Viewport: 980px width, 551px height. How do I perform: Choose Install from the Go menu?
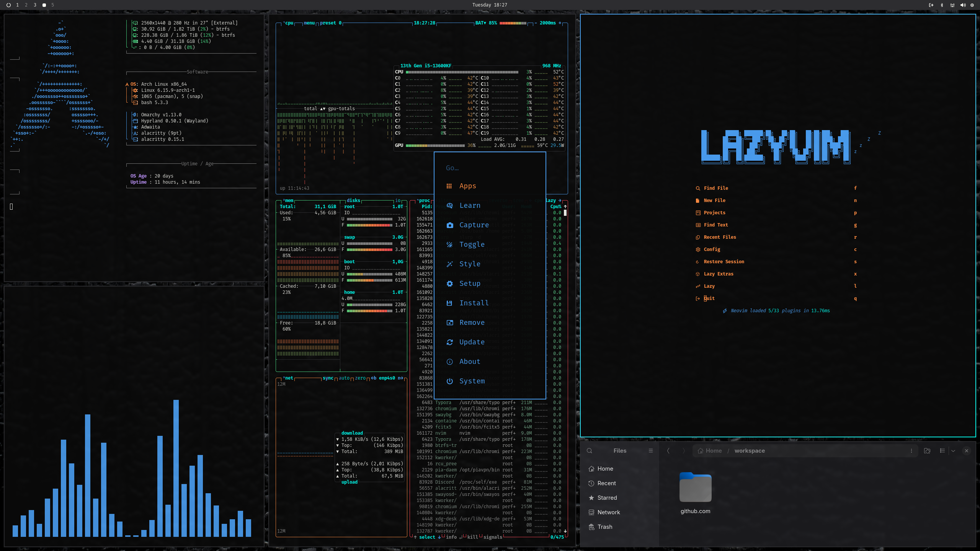coord(474,303)
